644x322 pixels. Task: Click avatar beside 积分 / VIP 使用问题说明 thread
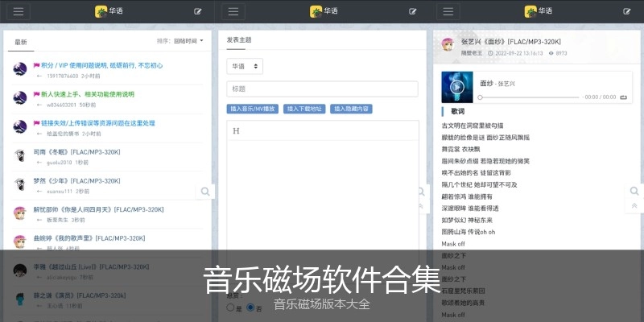pos(19,69)
